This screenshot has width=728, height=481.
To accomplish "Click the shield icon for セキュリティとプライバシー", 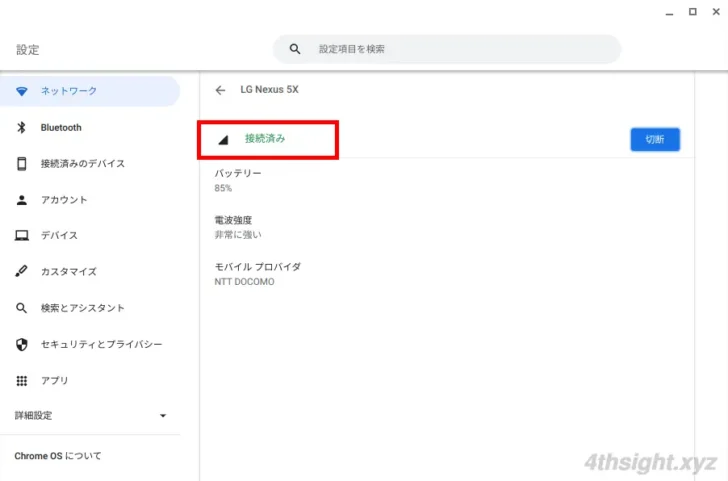I will click(21, 344).
